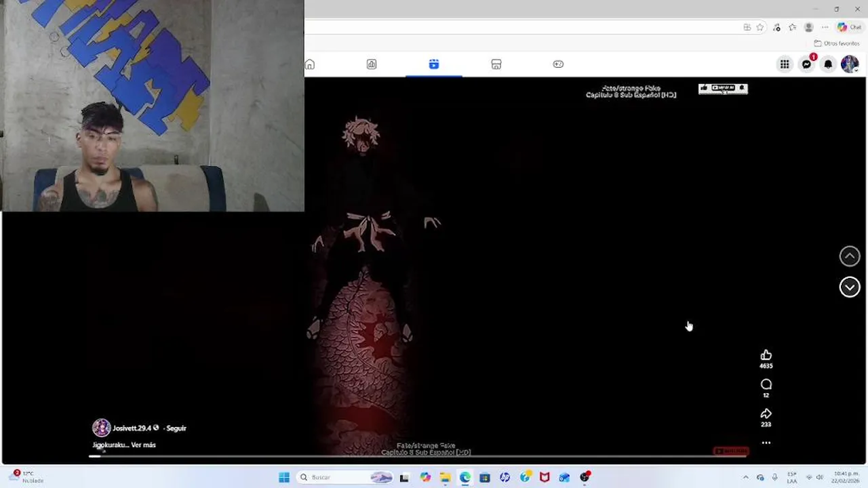This screenshot has height=488, width=868.
Task: Click Josivett profile avatar
Action: click(101, 428)
